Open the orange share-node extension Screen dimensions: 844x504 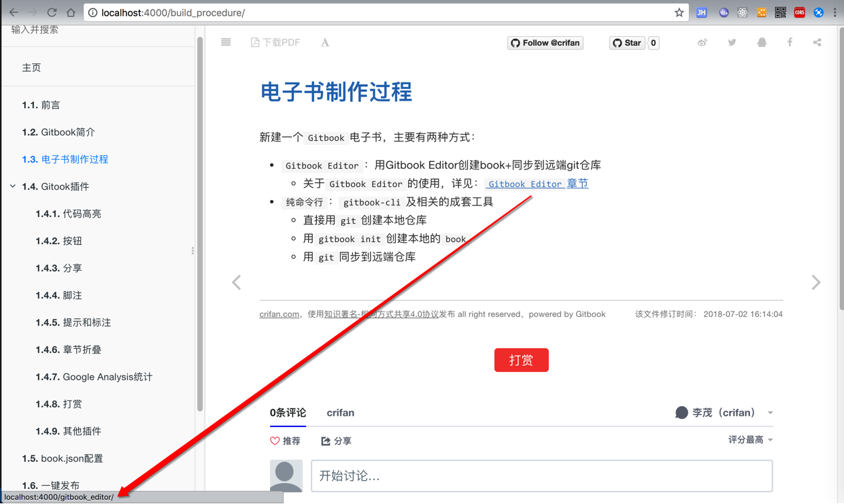click(762, 12)
